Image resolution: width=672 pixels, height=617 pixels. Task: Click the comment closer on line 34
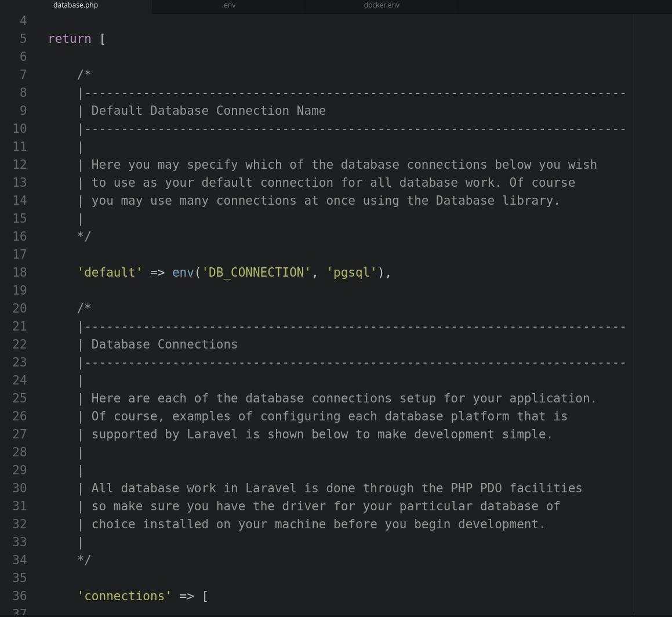(x=84, y=560)
